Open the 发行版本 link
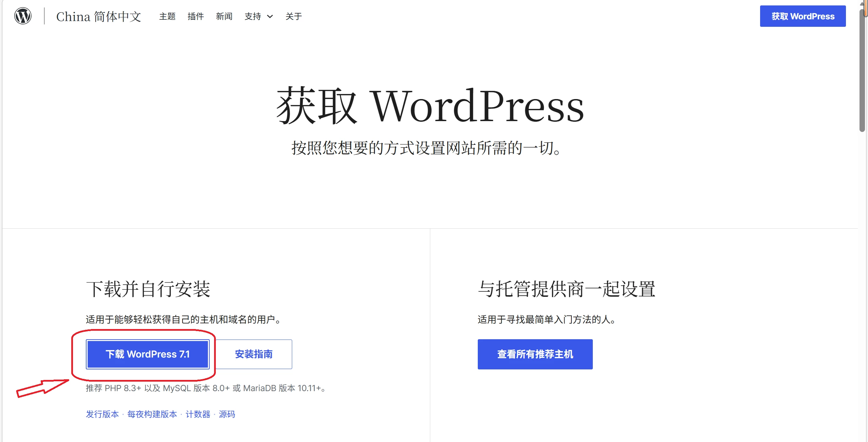868x442 pixels. (102, 414)
